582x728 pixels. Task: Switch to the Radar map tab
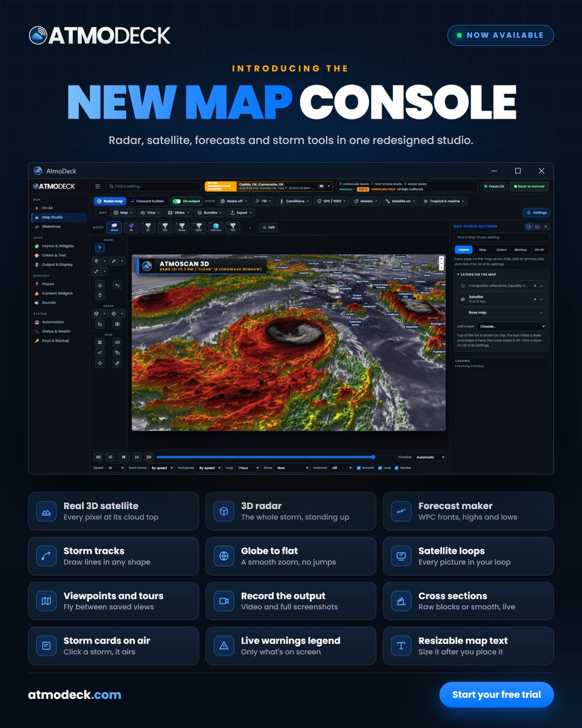coord(110,201)
